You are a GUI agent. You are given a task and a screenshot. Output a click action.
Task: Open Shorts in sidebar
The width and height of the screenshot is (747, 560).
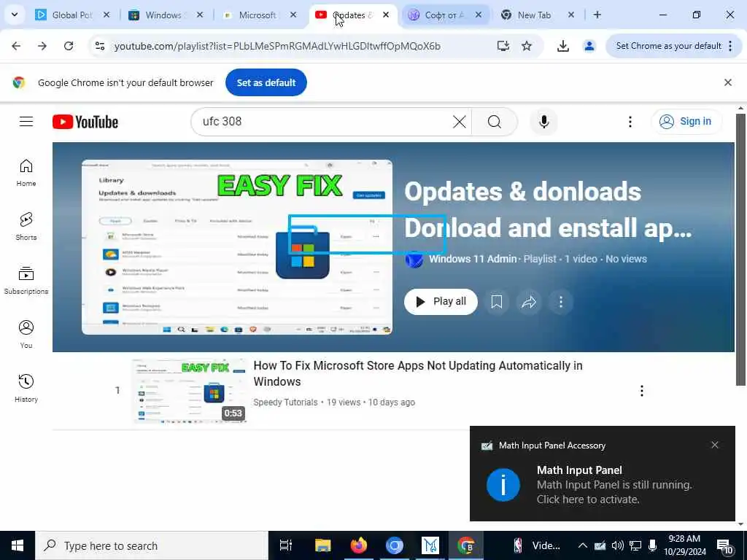[26, 226]
